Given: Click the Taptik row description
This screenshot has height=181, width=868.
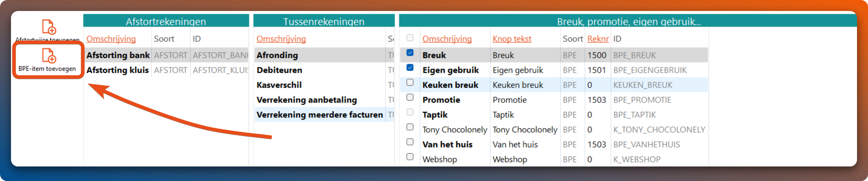Looking at the screenshot, I should click(x=435, y=115).
